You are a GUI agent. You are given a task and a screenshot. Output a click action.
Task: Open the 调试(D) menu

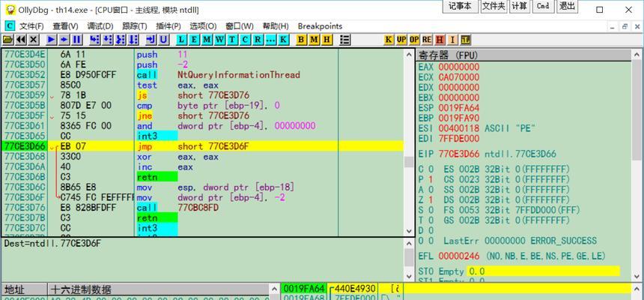[100, 26]
